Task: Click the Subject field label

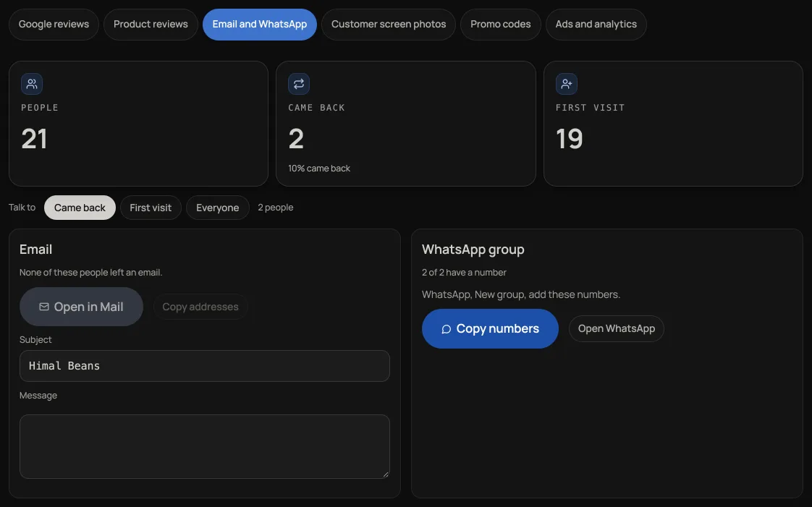Action: pos(35,339)
